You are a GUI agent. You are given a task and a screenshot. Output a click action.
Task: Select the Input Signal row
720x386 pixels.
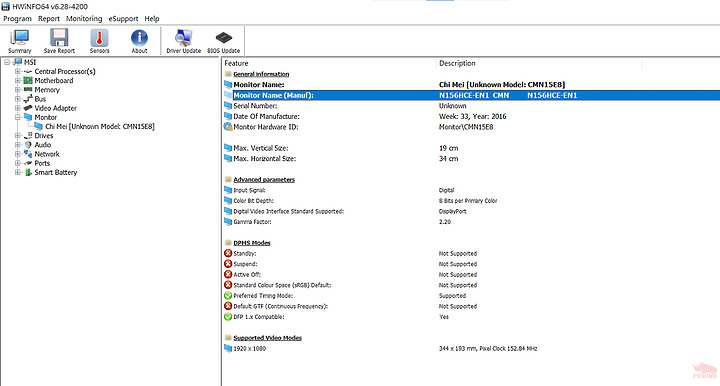pos(471,190)
